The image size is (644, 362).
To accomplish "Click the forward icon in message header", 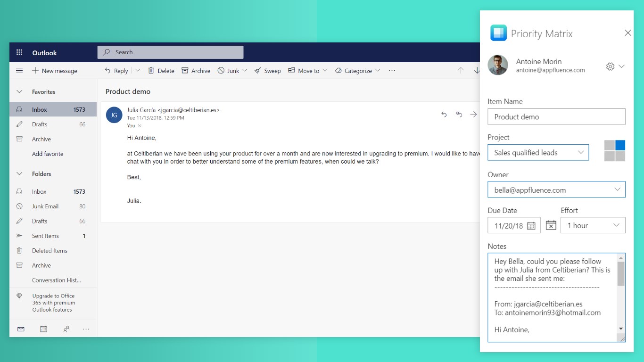I will 473,114.
